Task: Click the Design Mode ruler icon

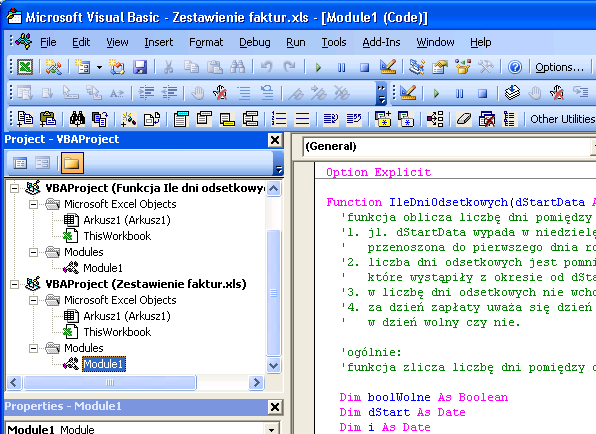Action: (x=388, y=67)
